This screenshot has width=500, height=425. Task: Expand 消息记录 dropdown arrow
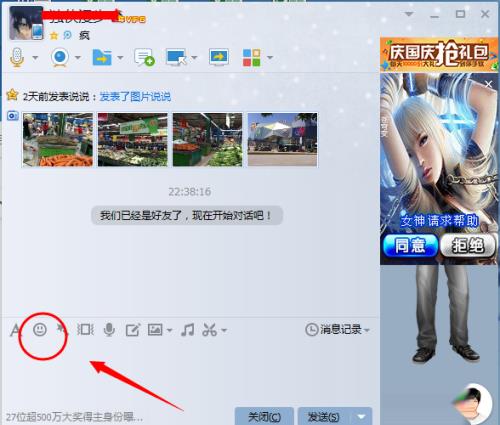pyautogui.click(x=367, y=330)
